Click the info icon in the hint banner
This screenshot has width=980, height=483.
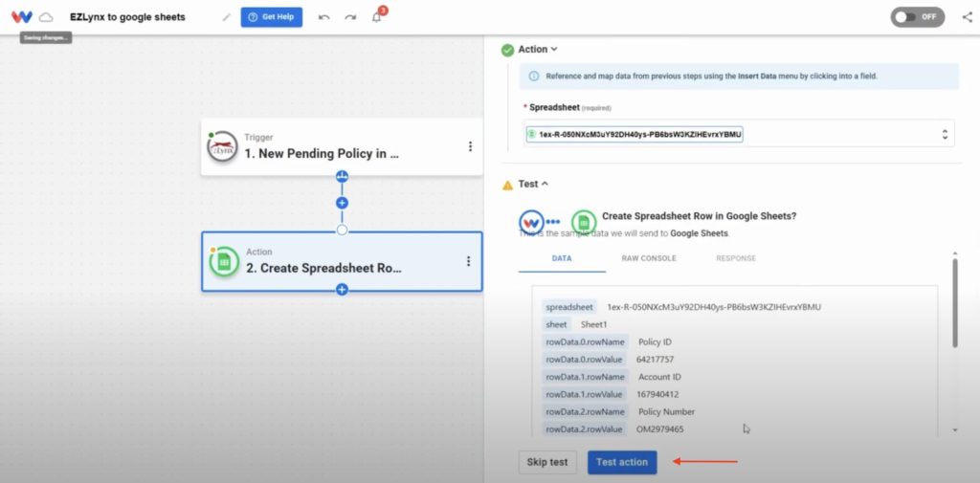click(x=534, y=77)
